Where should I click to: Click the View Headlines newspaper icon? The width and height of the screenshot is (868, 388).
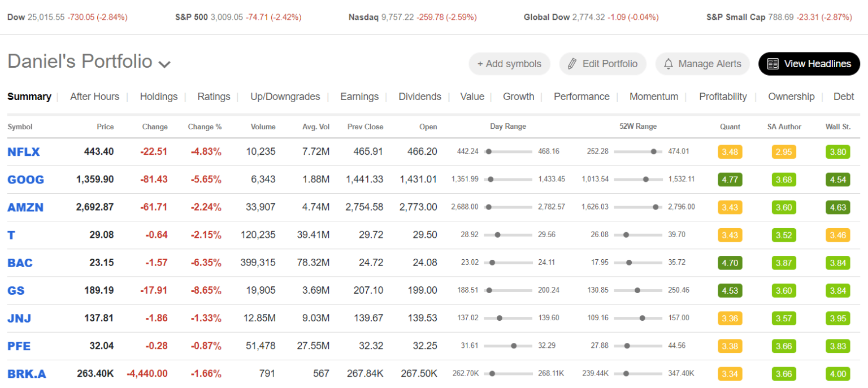(x=774, y=63)
